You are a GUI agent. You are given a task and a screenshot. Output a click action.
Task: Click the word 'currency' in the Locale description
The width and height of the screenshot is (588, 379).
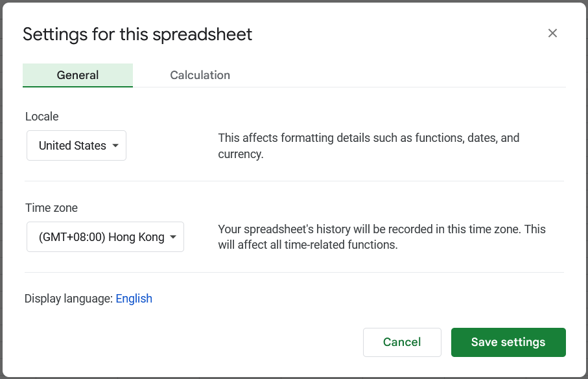(240, 155)
